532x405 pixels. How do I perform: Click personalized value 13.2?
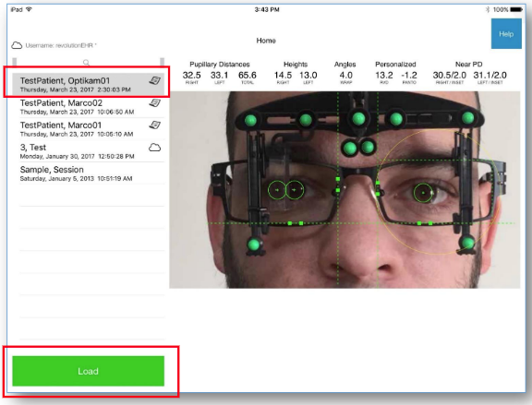[x=384, y=76]
